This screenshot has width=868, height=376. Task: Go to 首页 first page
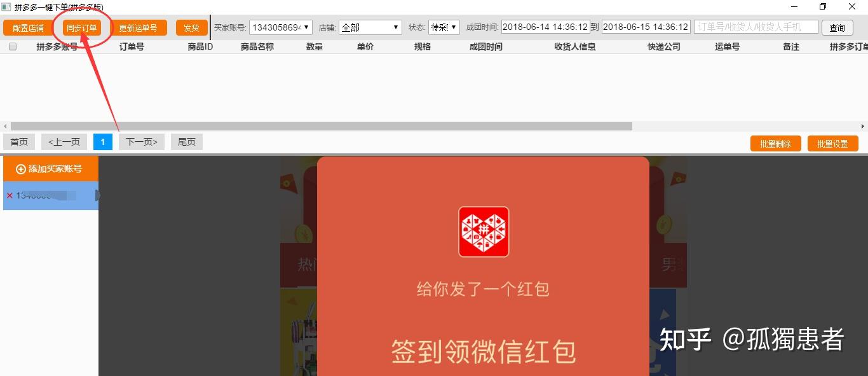(x=19, y=142)
